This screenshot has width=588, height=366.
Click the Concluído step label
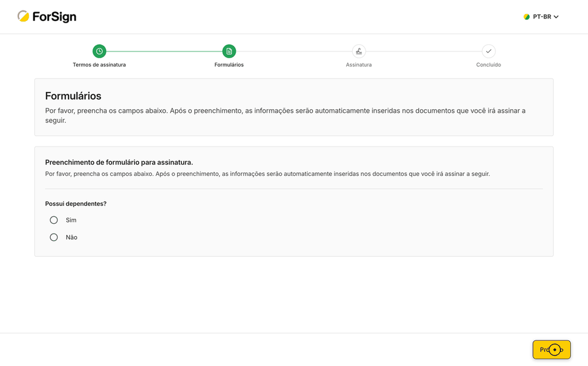tap(489, 64)
